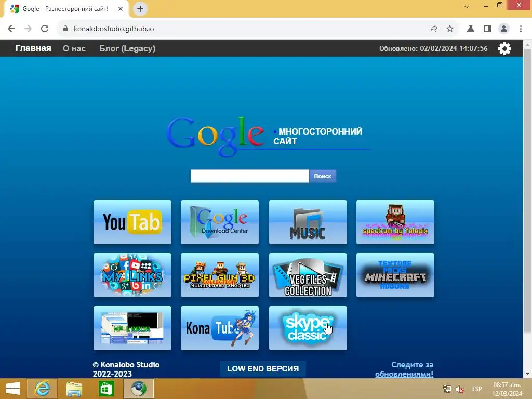Viewport: 532px width, 399px height.
Task: Close the Gogle tab
Action: click(121, 9)
